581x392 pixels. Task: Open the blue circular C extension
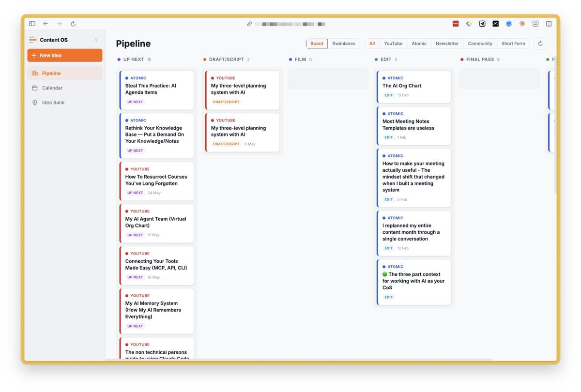509,23
